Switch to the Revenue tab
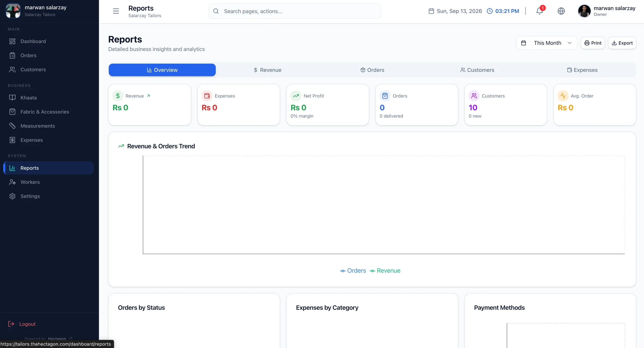Image resolution: width=644 pixels, height=348 pixels. tap(267, 70)
